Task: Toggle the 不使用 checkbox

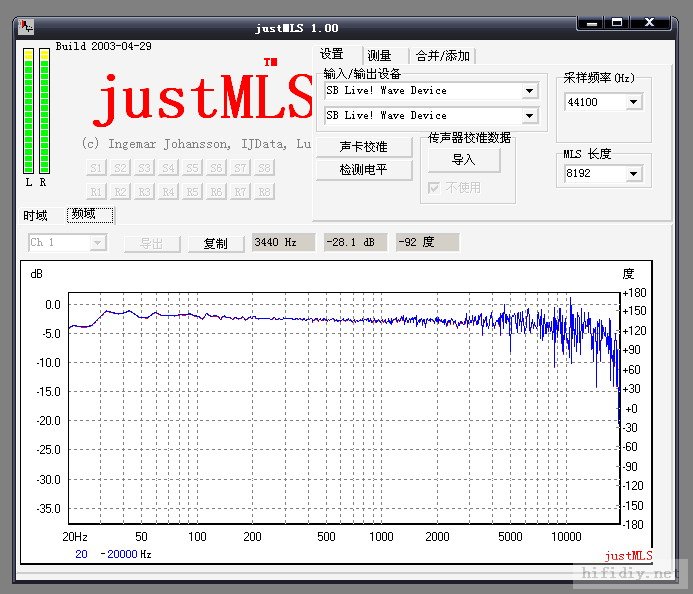Action: 434,187
